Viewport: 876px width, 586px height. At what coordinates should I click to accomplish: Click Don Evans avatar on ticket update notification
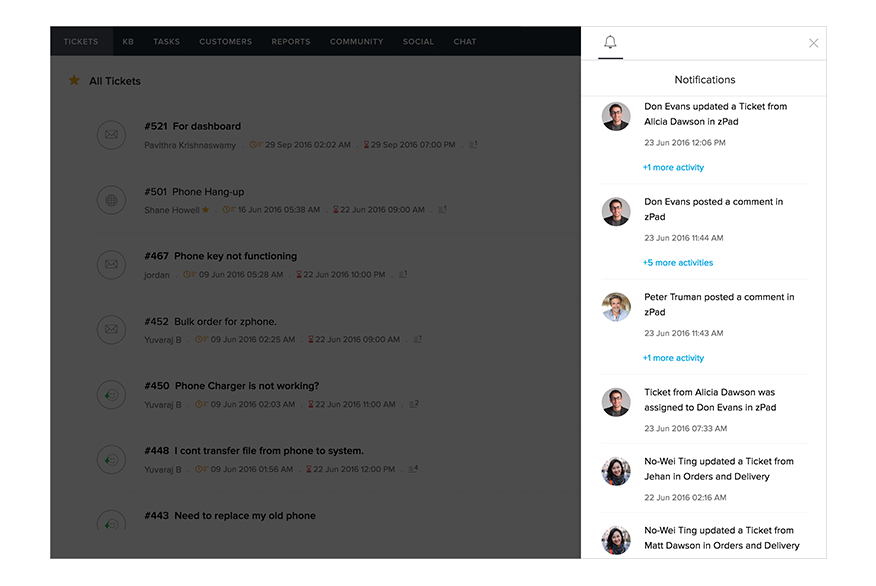pos(616,116)
